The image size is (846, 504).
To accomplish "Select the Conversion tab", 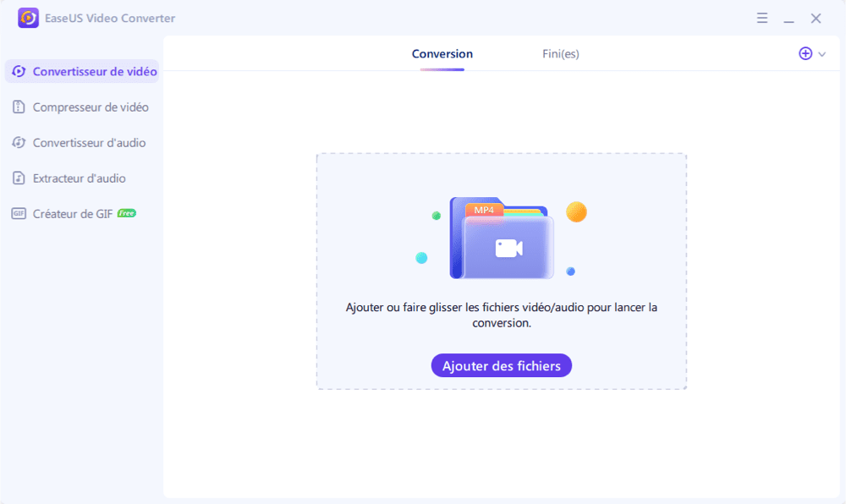I will point(442,53).
